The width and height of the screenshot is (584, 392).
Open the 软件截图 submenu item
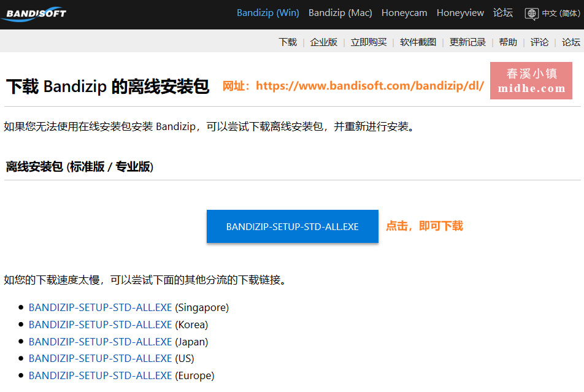[418, 42]
